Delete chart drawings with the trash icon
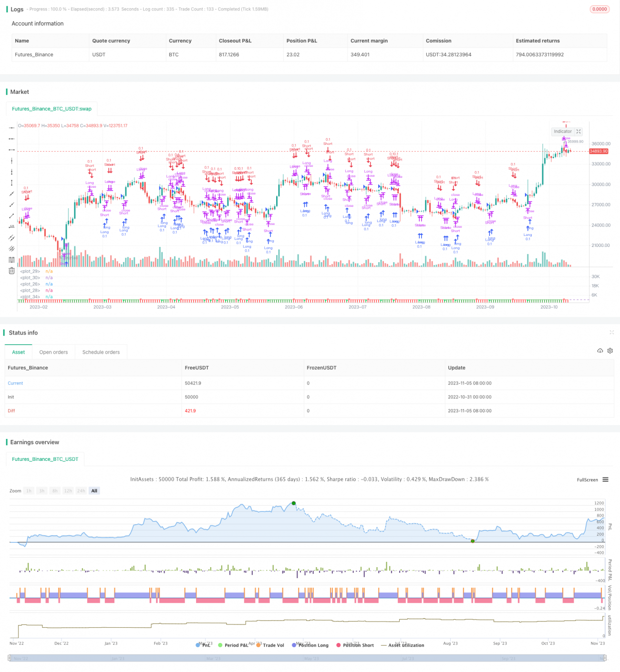This screenshot has width=620, height=672. click(11, 271)
